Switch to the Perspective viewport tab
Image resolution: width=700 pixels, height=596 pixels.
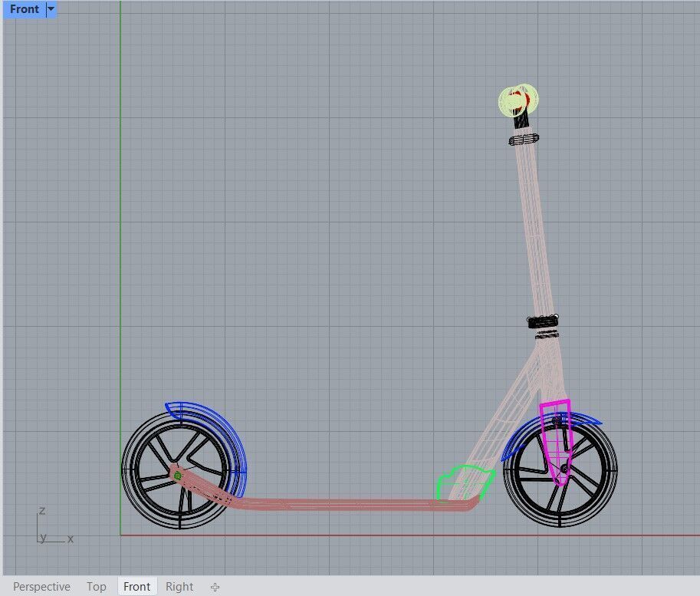41,586
